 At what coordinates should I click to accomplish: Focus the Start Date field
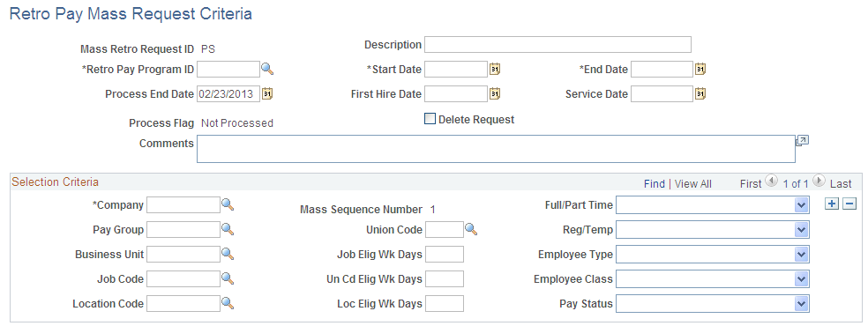(x=455, y=69)
